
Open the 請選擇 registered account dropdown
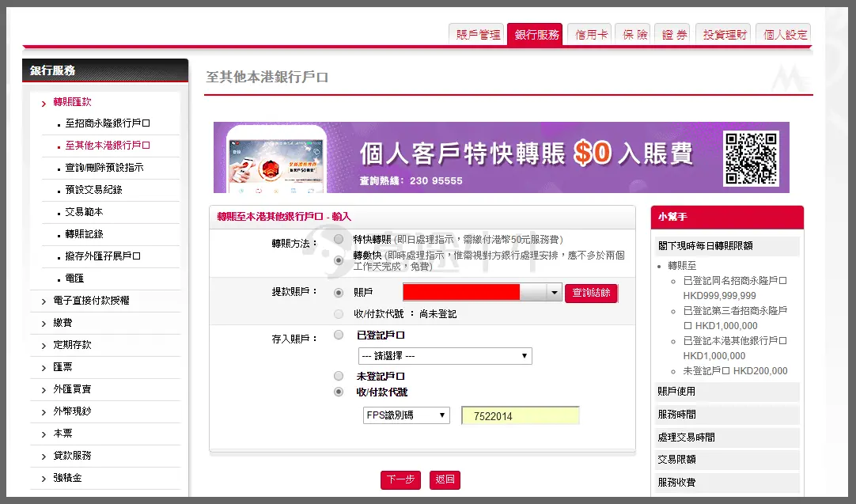point(445,356)
